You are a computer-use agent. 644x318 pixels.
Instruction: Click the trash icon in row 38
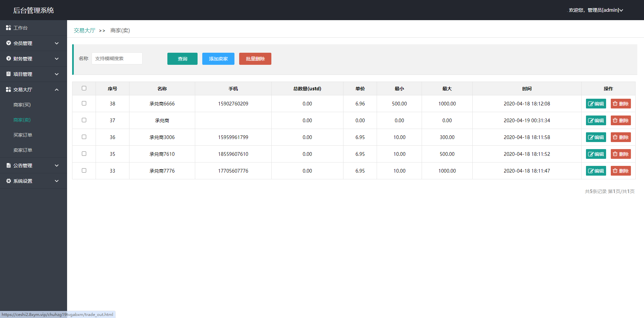pyautogui.click(x=615, y=104)
